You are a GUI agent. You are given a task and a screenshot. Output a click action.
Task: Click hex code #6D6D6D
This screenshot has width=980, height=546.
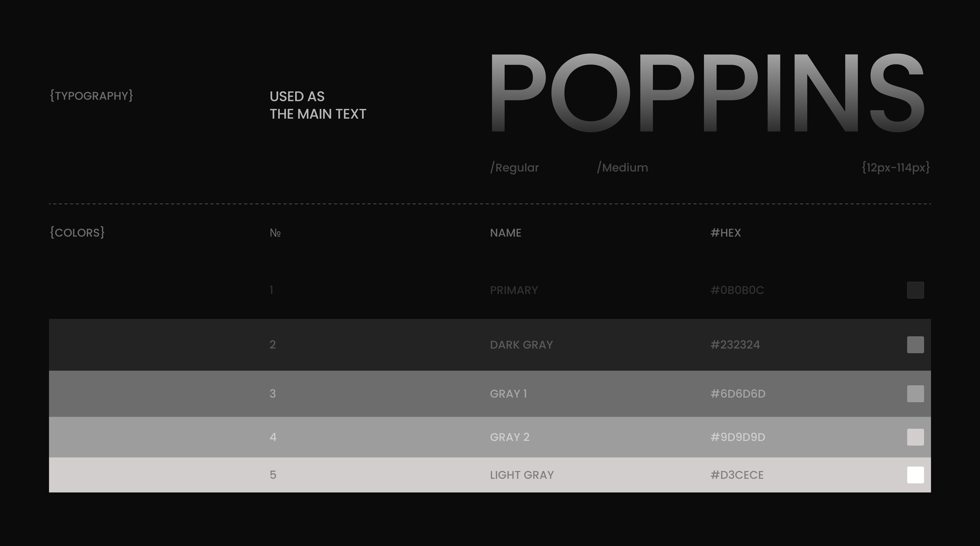tap(738, 394)
